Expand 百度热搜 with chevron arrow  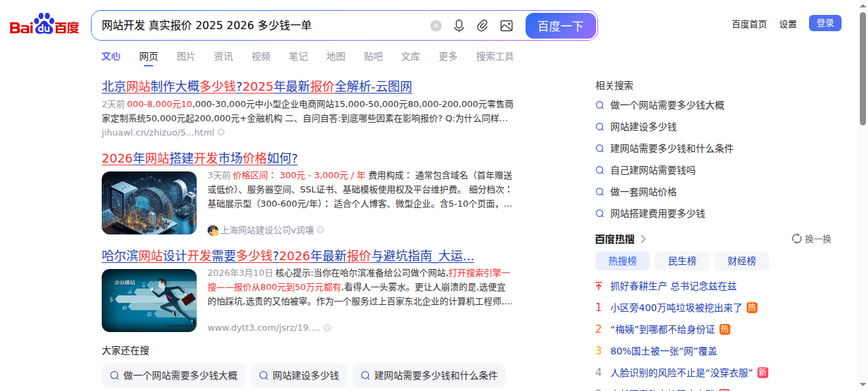tap(644, 239)
